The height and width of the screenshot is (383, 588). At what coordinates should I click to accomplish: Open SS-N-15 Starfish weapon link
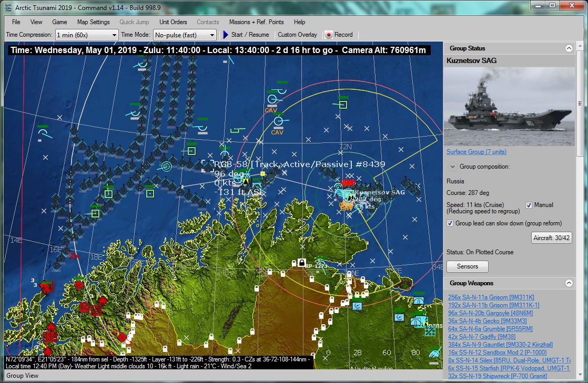509,368
